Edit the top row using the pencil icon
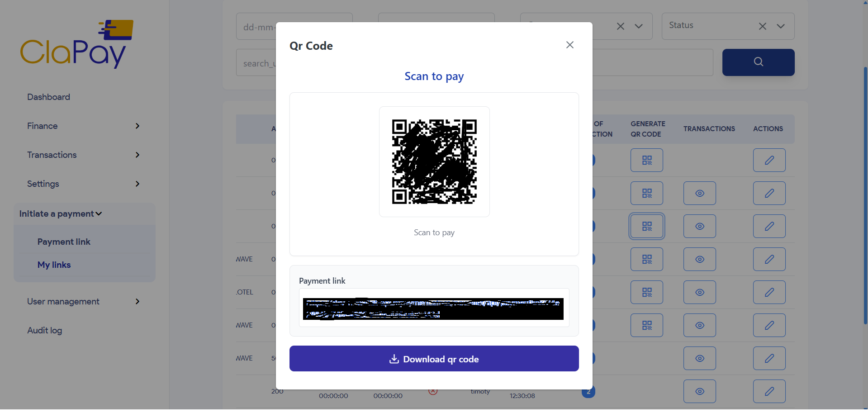Screen dimensions: 868x413 pyautogui.click(x=769, y=160)
